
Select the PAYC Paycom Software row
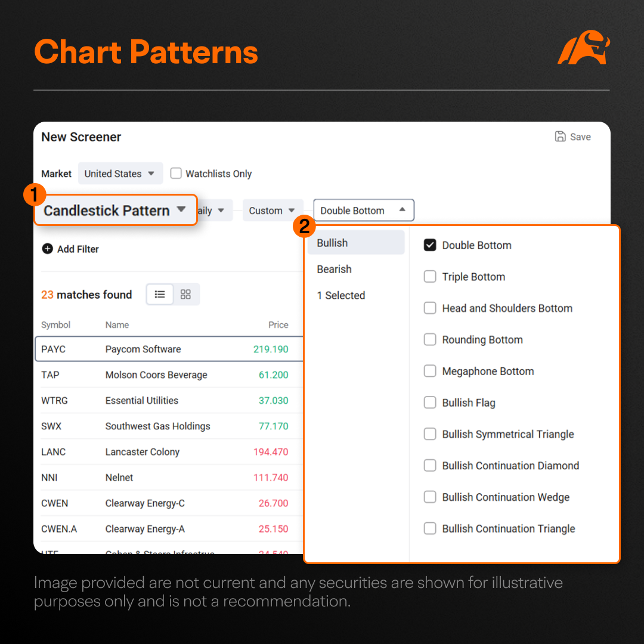[169, 349]
